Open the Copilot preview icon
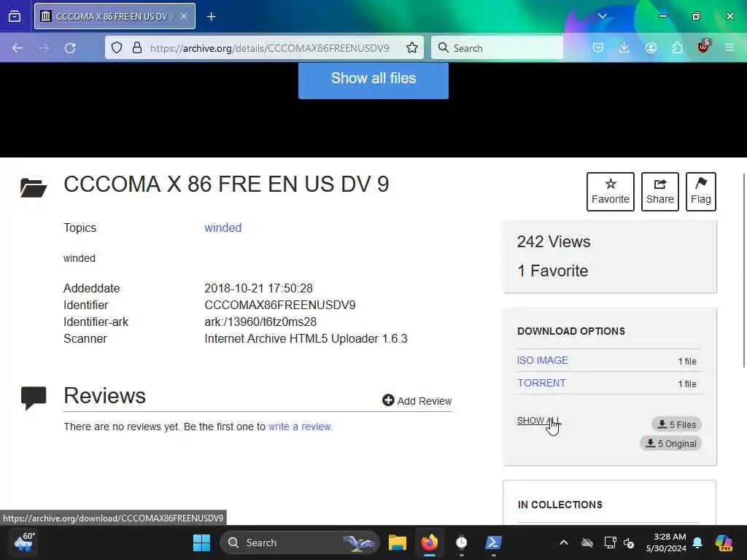 [x=724, y=542]
